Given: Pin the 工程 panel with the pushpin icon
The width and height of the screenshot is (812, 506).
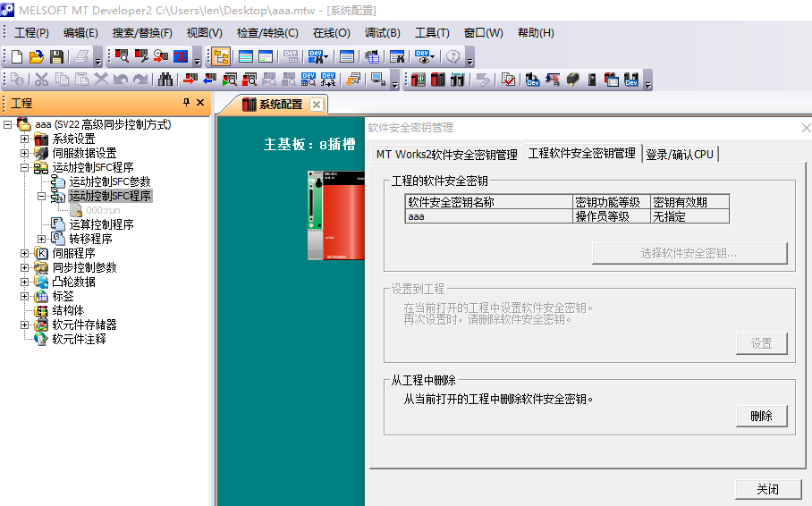Looking at the screenshot, I should point(187,103).
